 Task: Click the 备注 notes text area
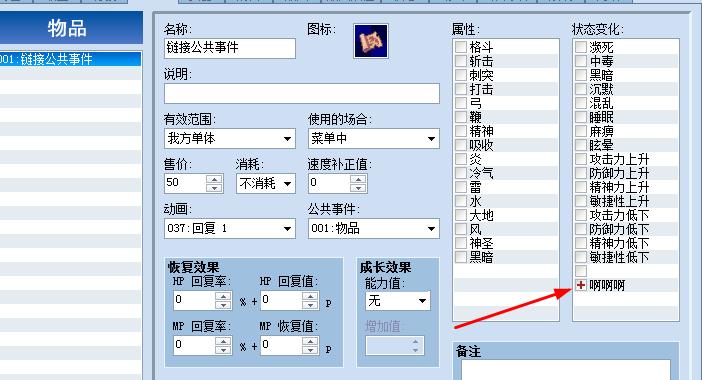point(566,370)
